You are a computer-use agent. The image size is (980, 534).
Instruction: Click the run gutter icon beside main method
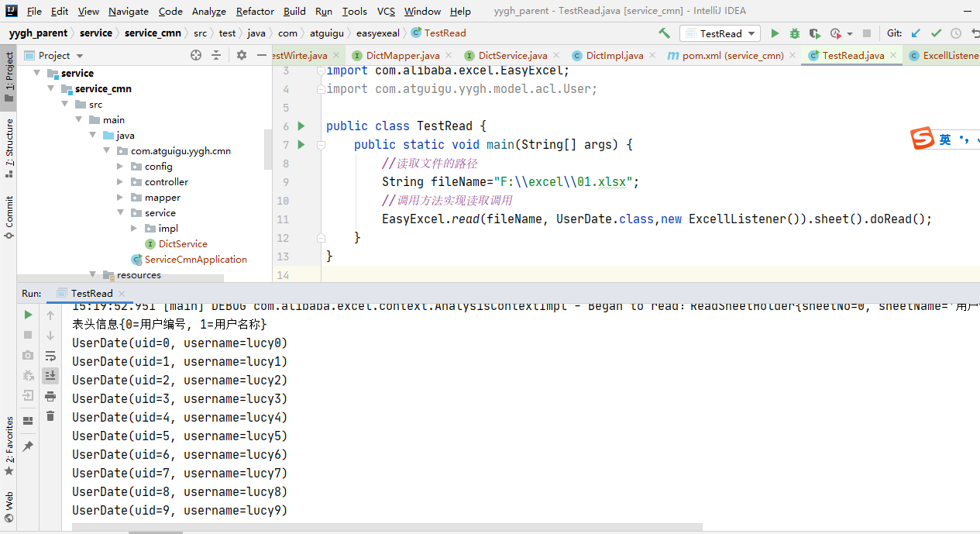[301, 144]
